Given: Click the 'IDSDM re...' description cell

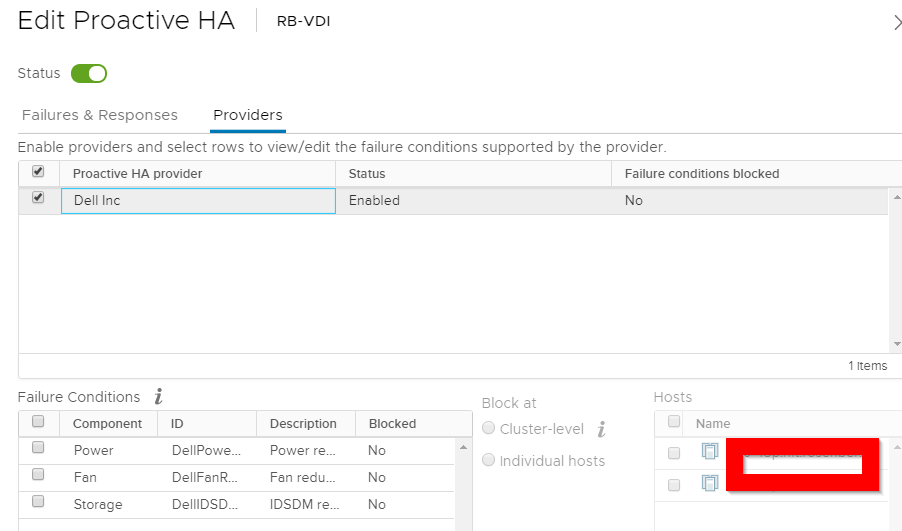Looking at the screenshot, I should [304, 505].
